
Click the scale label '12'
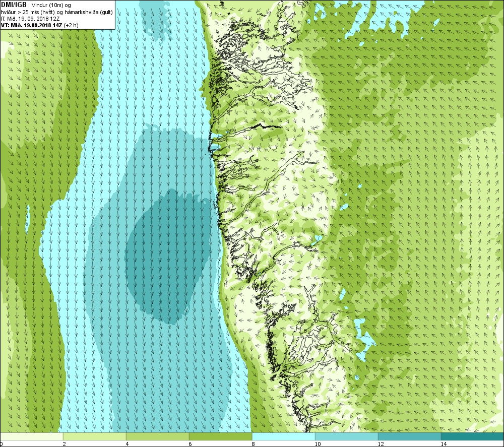pyautogui.click(x=381, y=444)
